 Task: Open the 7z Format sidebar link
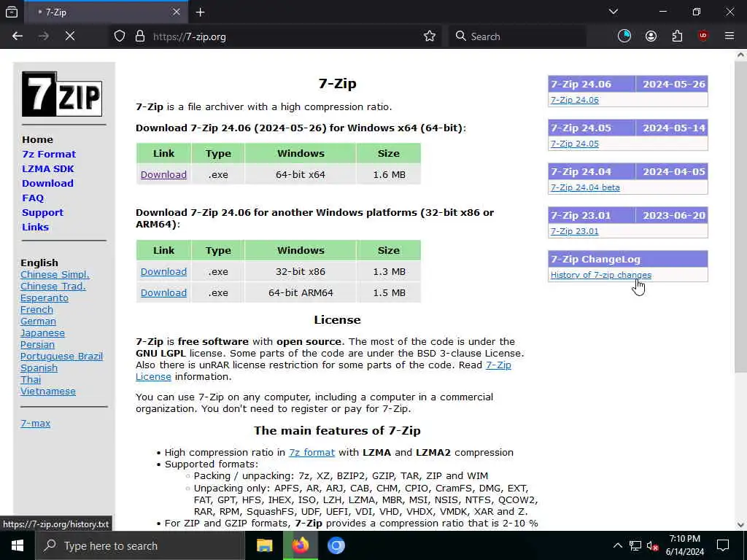[49, 155]
